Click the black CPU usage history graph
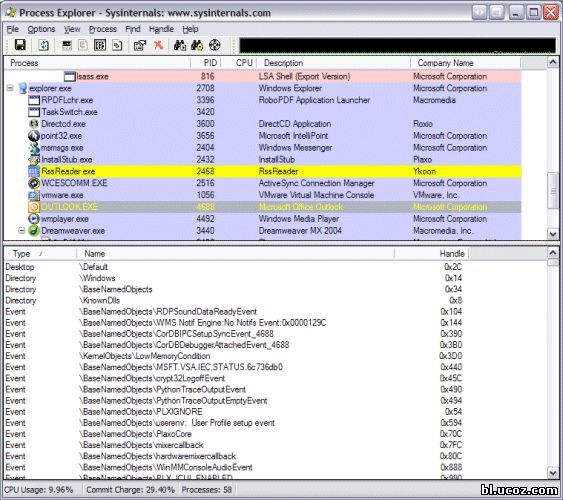 (397, 46)
